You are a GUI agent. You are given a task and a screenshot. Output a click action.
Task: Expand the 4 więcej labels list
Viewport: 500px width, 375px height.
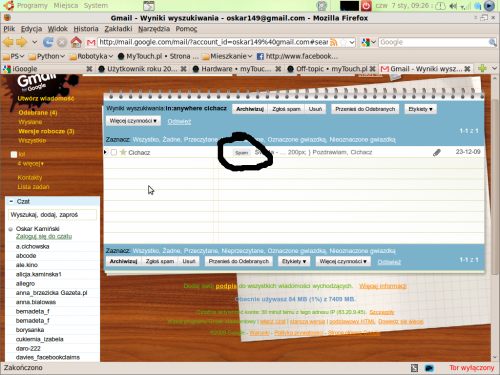(31, 163)
